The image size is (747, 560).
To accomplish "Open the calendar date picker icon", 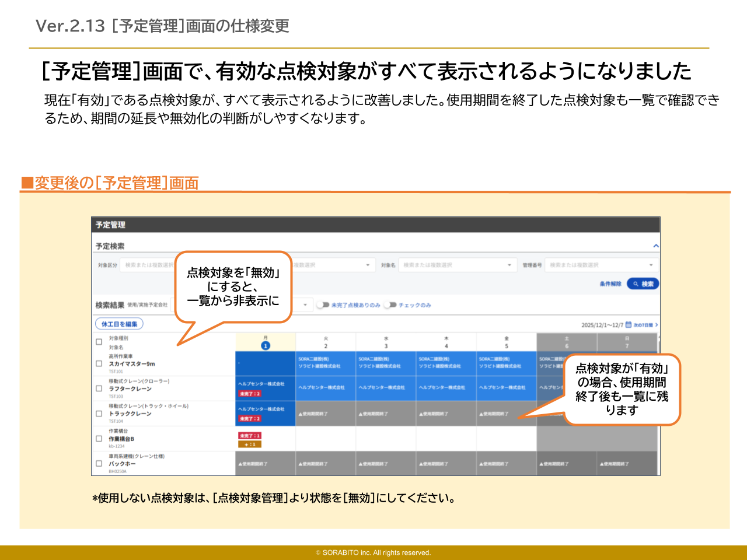I will [629, 325].
